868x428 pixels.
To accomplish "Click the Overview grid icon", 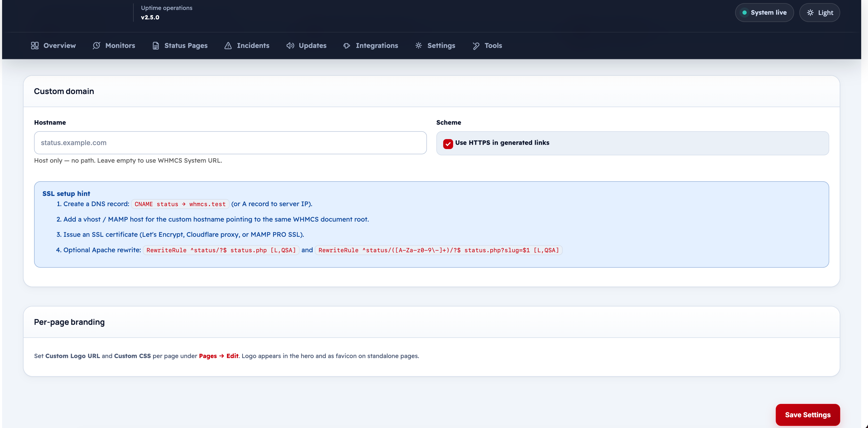I will (35, 46).
